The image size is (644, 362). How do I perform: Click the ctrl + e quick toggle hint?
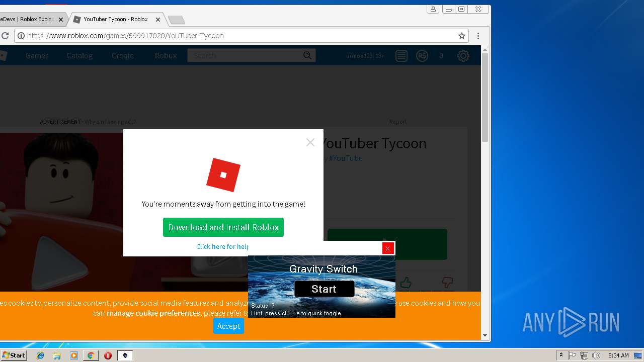(296, 313)
